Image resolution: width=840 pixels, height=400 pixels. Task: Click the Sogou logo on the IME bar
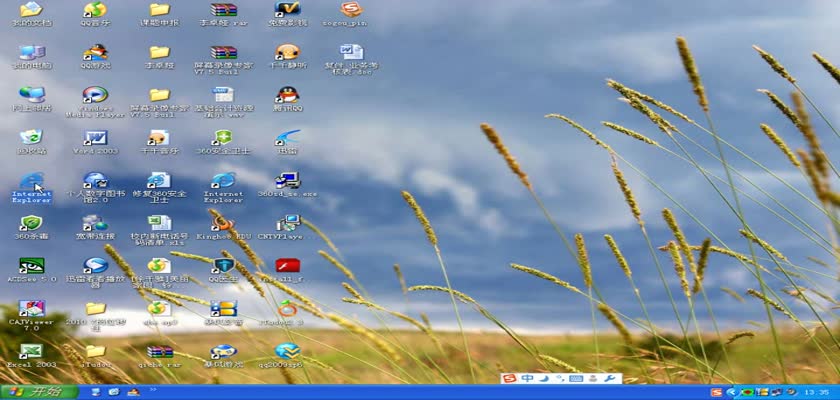(x=510, y=379)
